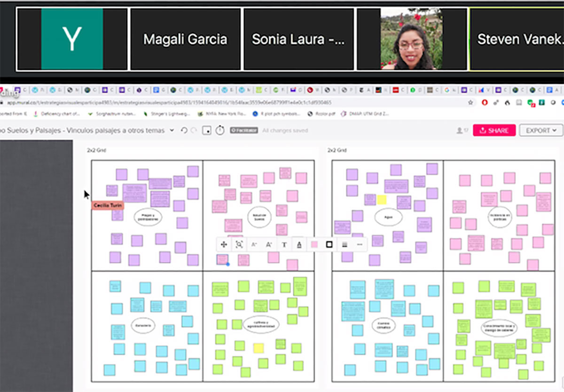The height and width of the screenshot is (392, 564).
Task: Open the text format T icon
Action: click(x=284, y=244)
